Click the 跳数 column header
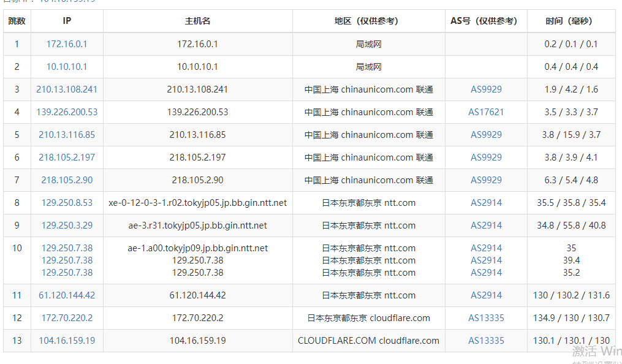This screenshot has width=622, height=364. pyautogui.click(x=17, y=21)
